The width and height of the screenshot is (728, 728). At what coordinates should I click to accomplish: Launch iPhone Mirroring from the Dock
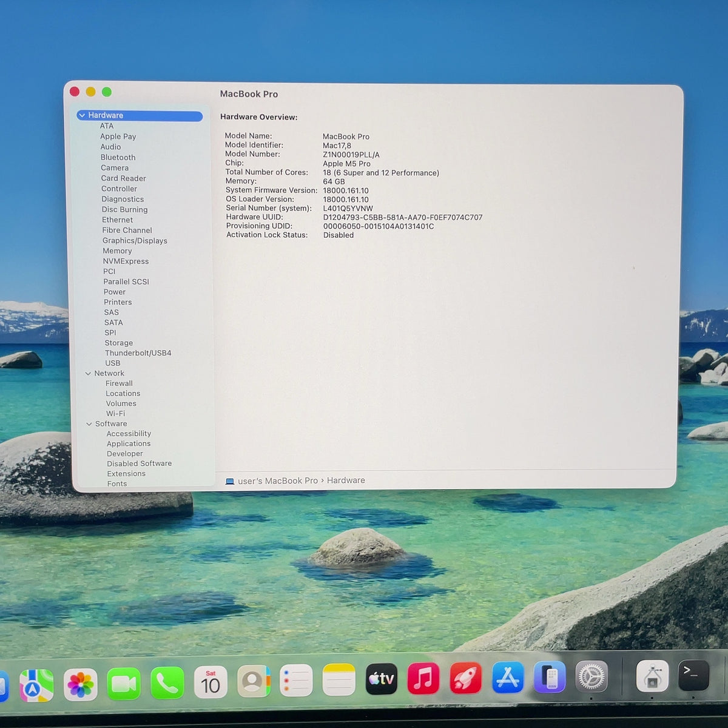click(550, 676)
